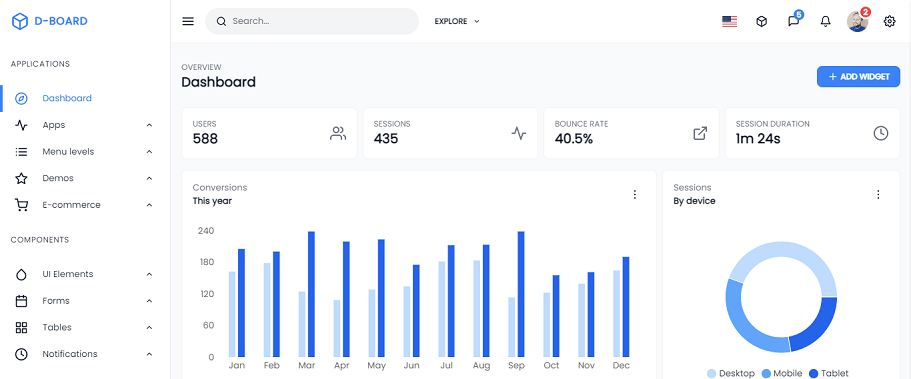Open the EXPLORE dropdown

[x=457, y=22]
